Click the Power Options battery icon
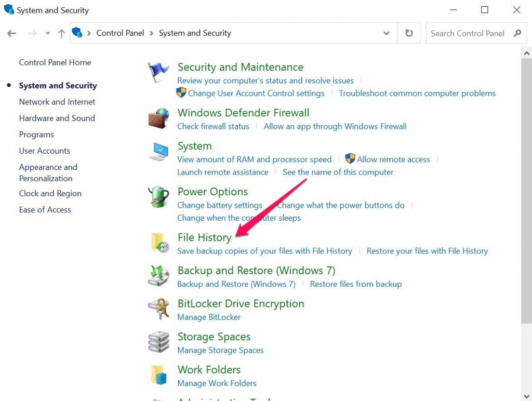This screenshot has height=401, width=532. 158,197
